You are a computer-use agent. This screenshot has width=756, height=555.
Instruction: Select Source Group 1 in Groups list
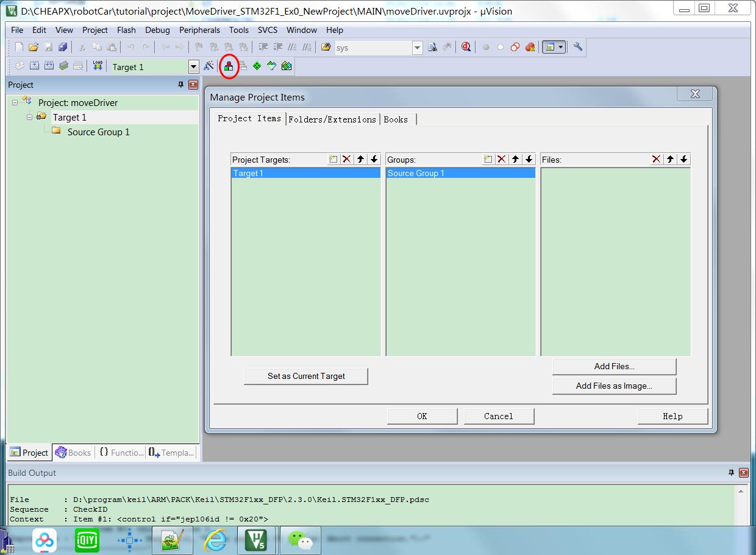[460, 173]
